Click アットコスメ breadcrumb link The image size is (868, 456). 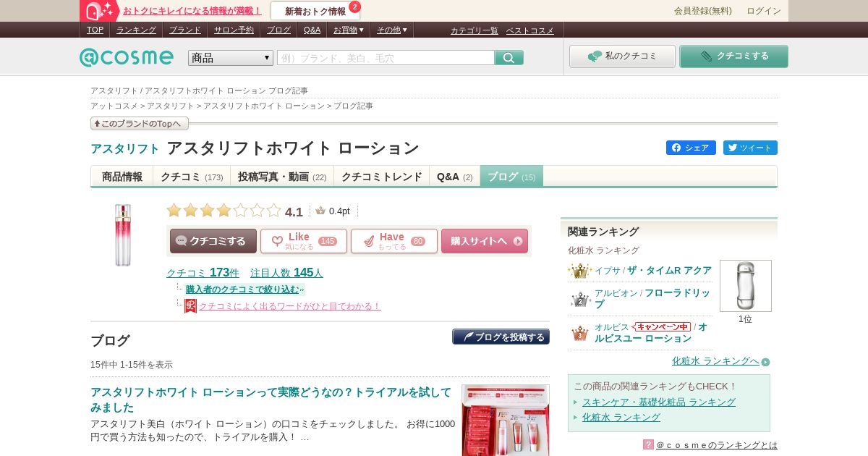click(x=114, y=106)
